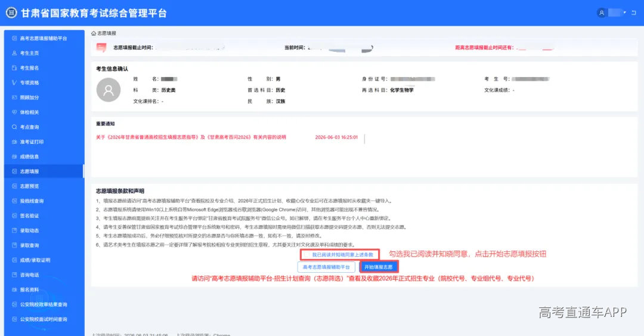Click the 志愿填报条款和声明 heading
The height and width of the screenshot is (336, 644).
[x=120, y=191]
